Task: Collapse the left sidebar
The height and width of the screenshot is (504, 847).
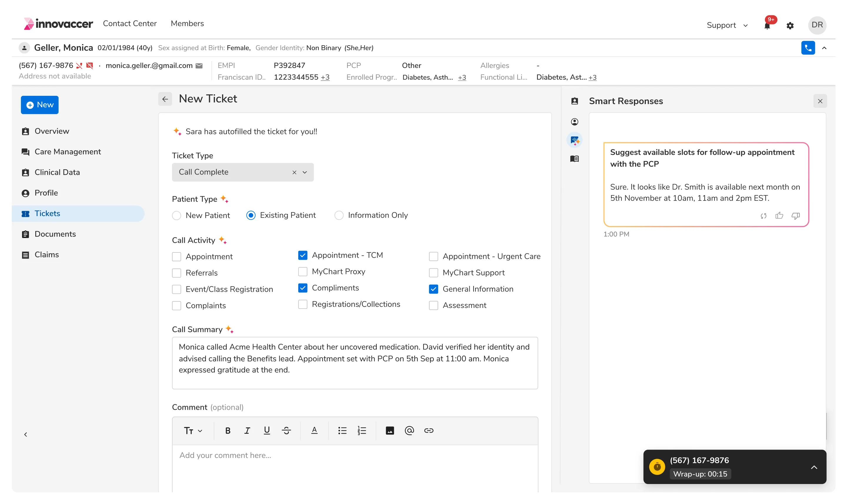Action: point(26,434)
